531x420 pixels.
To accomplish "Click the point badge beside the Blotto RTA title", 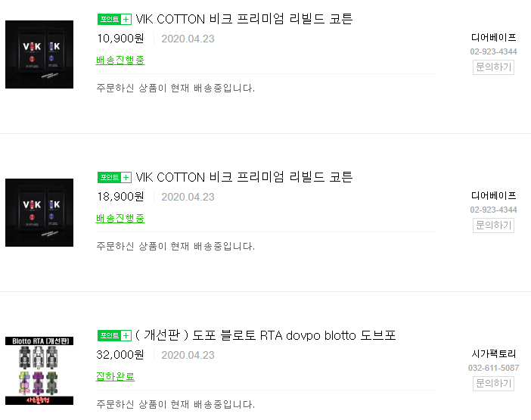I will pyautogui.click(x=114, y=335).
